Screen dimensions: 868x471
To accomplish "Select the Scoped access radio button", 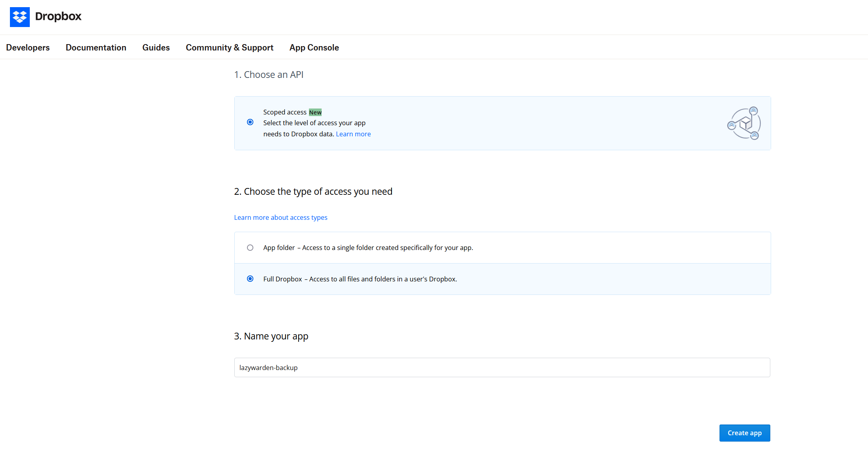I will 250,122.
